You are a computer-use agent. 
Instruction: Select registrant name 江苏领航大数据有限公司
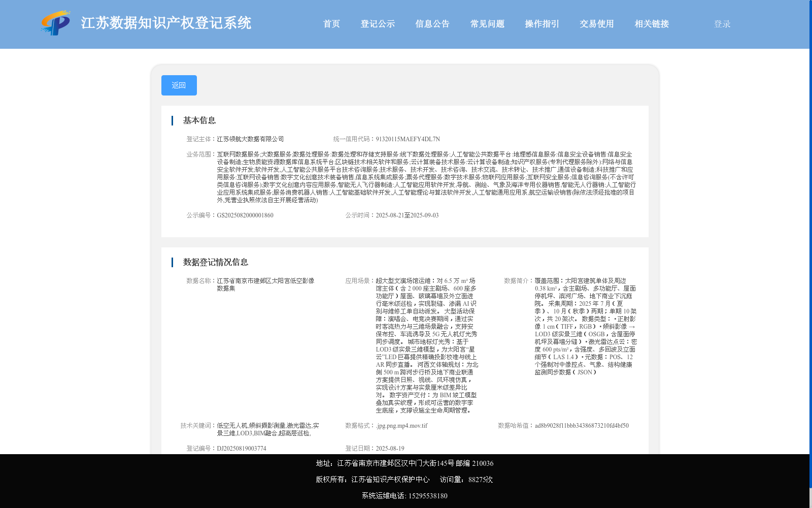(250, 139)
